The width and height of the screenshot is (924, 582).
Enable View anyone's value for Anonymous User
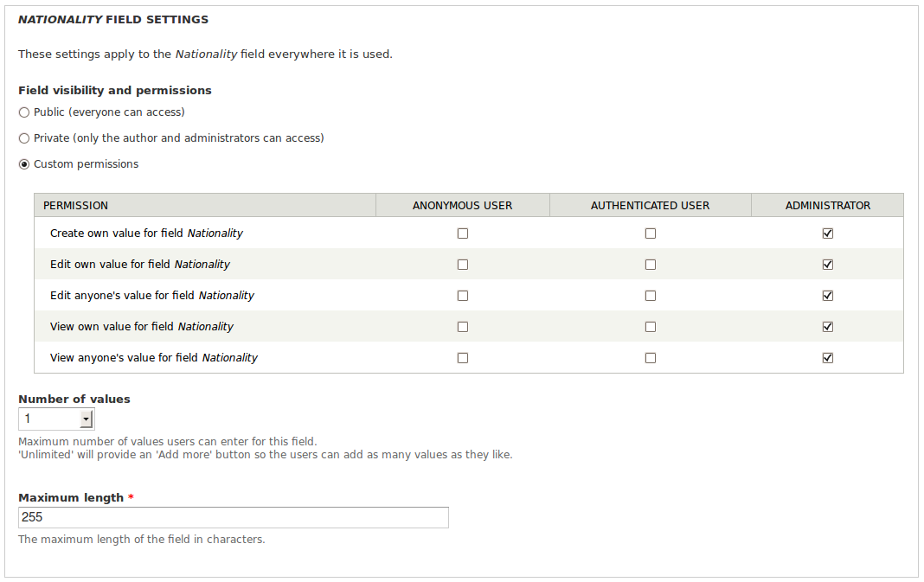pos(463,358)
